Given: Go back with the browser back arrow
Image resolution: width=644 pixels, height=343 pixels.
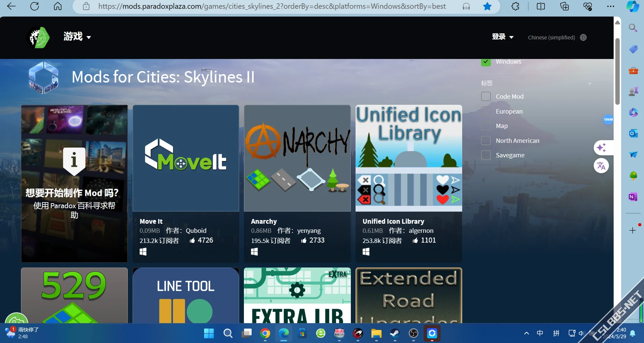Looking at the screenshot, I should coord(11,6).
